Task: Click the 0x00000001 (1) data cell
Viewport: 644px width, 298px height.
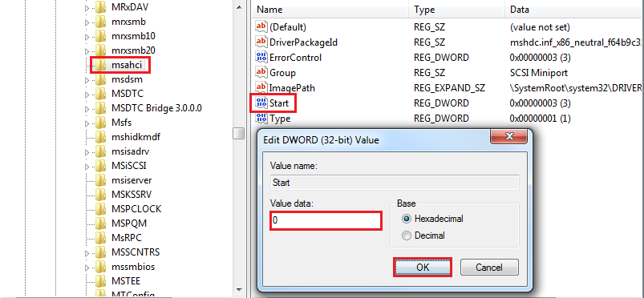Action: click(x=540, y=119)
